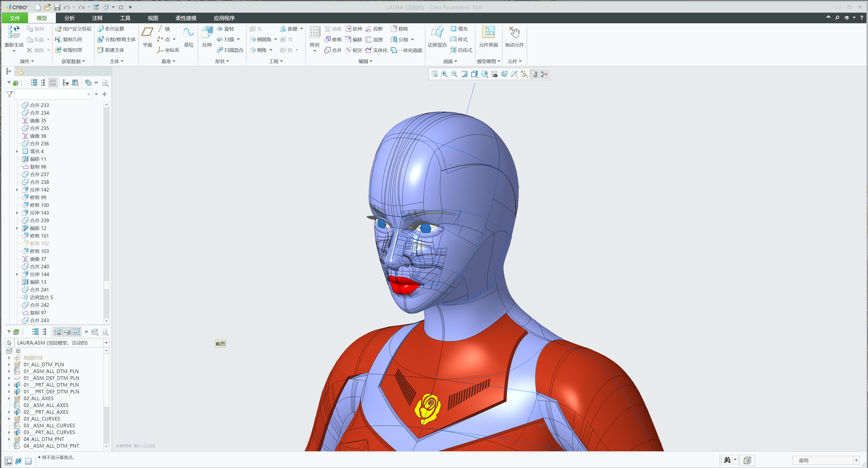
Task: Click the 孔 (Hole) tool
Action: pos(257,29)
